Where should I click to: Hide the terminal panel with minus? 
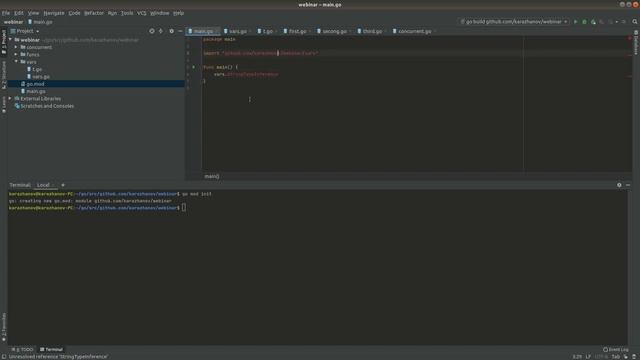[628, 185]
